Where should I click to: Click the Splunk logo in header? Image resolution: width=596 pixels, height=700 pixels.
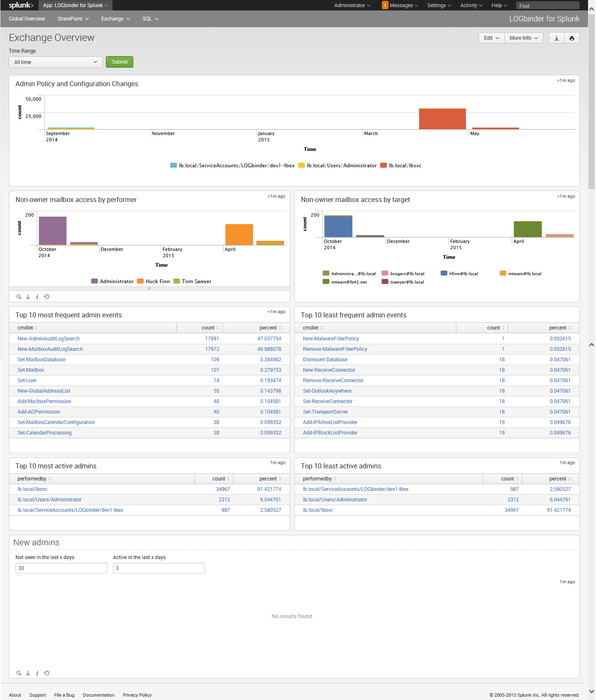[x=21, y=5]
